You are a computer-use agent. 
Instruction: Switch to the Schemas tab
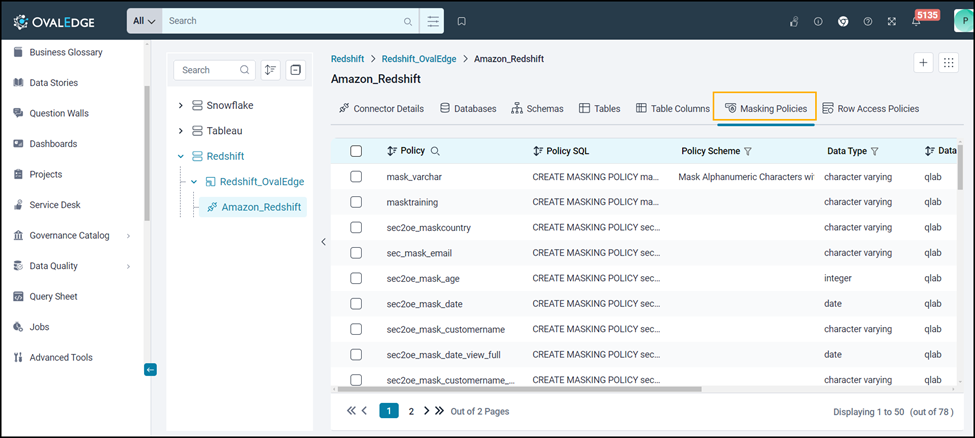(537, 108)
